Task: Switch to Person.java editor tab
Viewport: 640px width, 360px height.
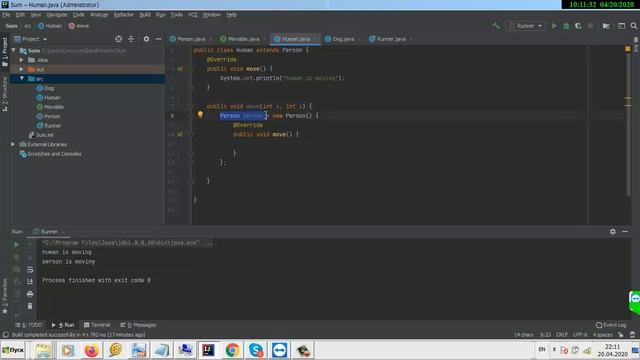Action: [191, 39]
